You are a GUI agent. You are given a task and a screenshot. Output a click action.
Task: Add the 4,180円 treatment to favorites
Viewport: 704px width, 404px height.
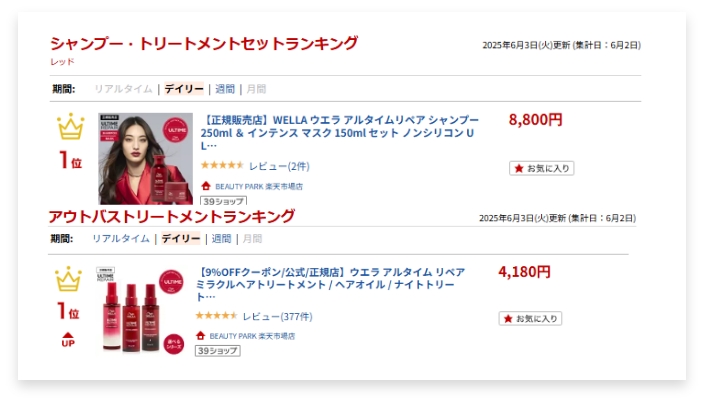point(530,319)
